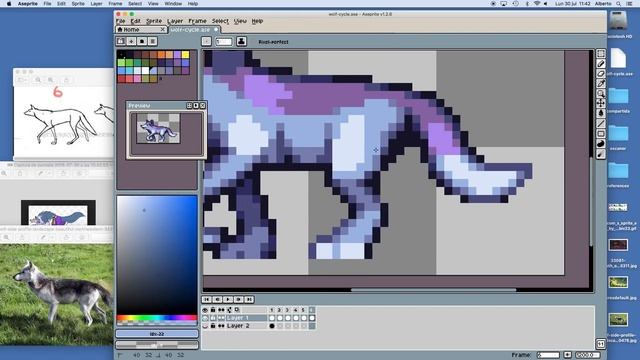Image resolution: width=640 pixels, height=360 pixels.
Task: Click the palette lock edit-mode icon
Action: (x=121, y=41)
